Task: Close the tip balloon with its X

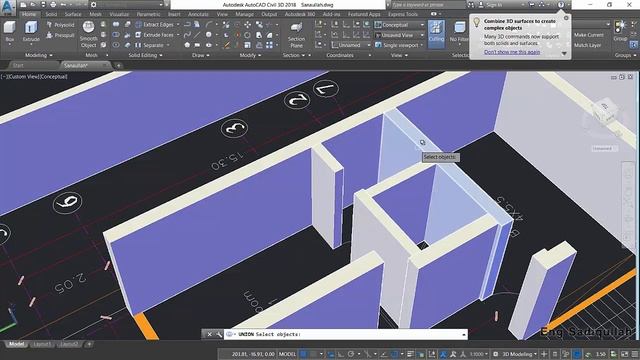Action: click(x=566, y=18)
